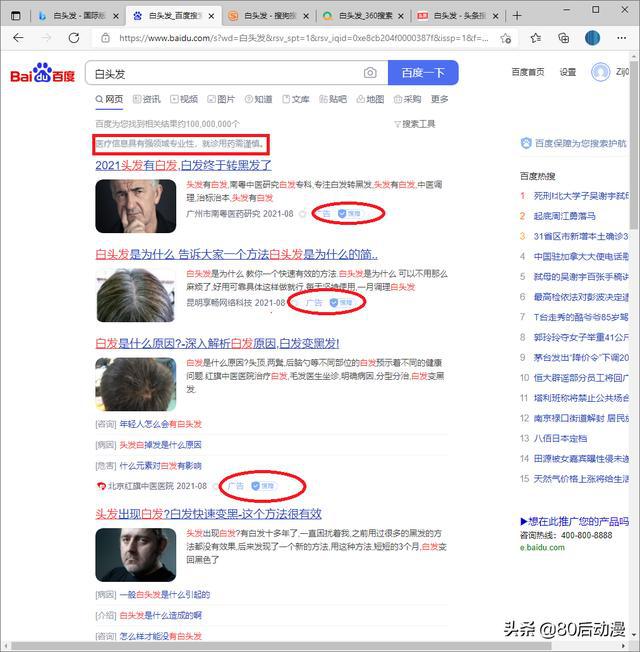This screenshot has height=652, width=640.
Task: Open the Collections icon in toolbar
Action: (563, 38)
